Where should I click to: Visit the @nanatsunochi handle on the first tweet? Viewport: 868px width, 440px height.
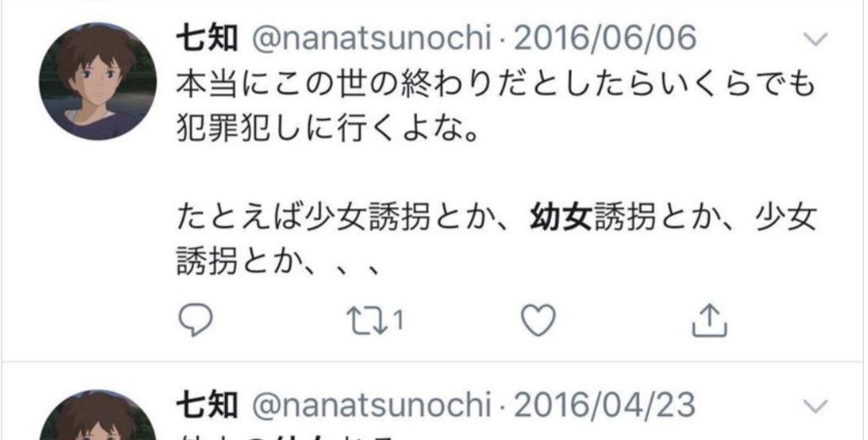coord(372,39)
